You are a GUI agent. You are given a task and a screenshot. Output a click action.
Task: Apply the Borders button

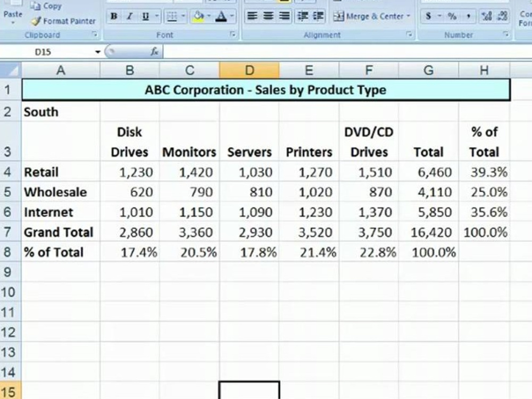[x=172, y=16]
